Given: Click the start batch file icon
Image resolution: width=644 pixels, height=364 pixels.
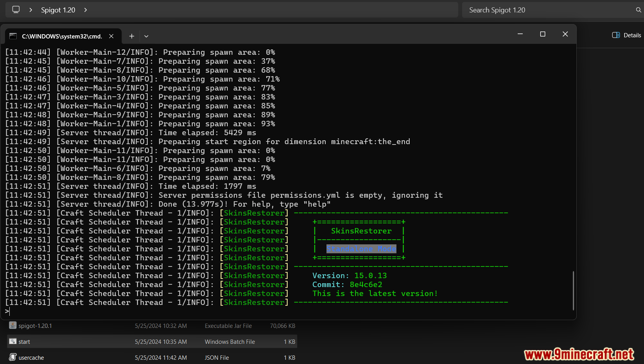Looking at the screenshot, I should click(x=13, y=341).
